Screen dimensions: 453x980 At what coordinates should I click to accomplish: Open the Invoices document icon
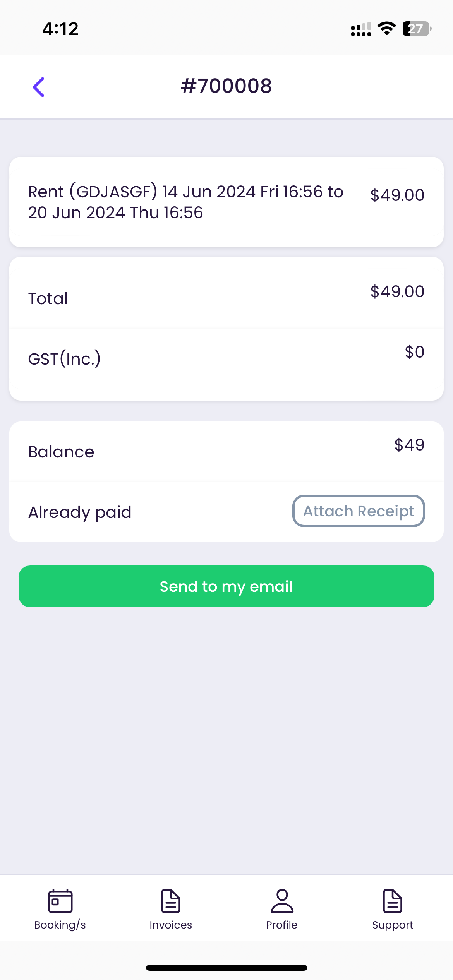(171, 901)
